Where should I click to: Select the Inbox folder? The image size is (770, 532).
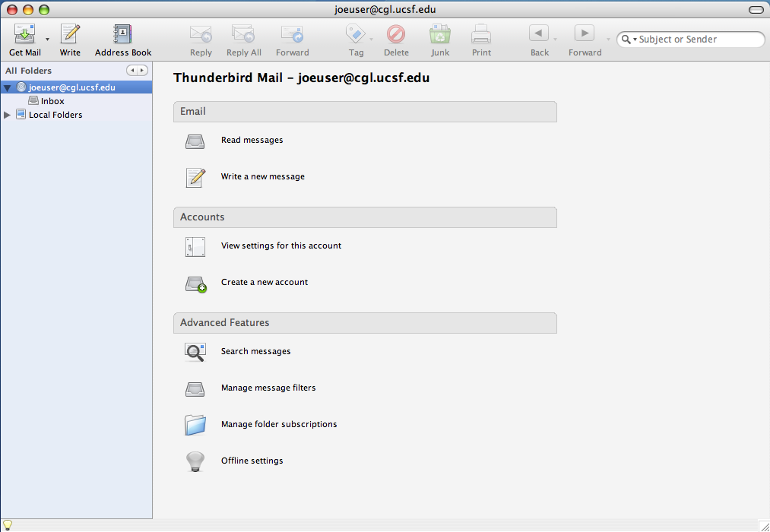coord(52,101)
